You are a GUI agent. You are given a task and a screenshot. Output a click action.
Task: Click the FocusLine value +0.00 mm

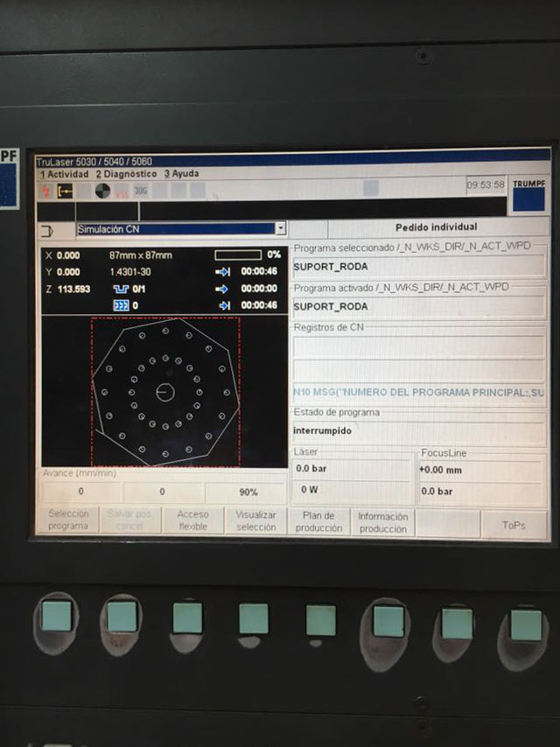[440, 471]
